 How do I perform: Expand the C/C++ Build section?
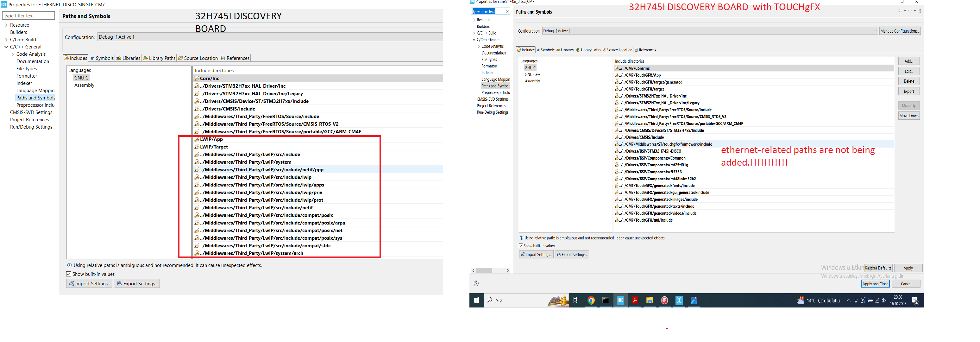click(x=6, y=39)
